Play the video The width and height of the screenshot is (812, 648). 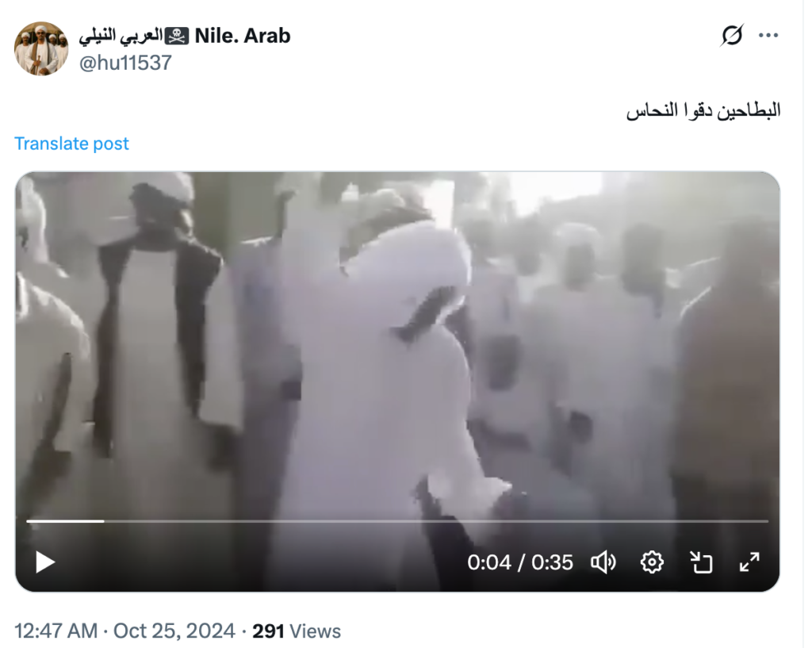point(45,562)
